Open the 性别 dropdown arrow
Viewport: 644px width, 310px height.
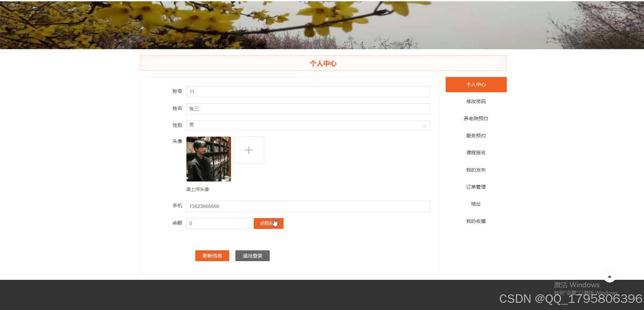[424, 125]
